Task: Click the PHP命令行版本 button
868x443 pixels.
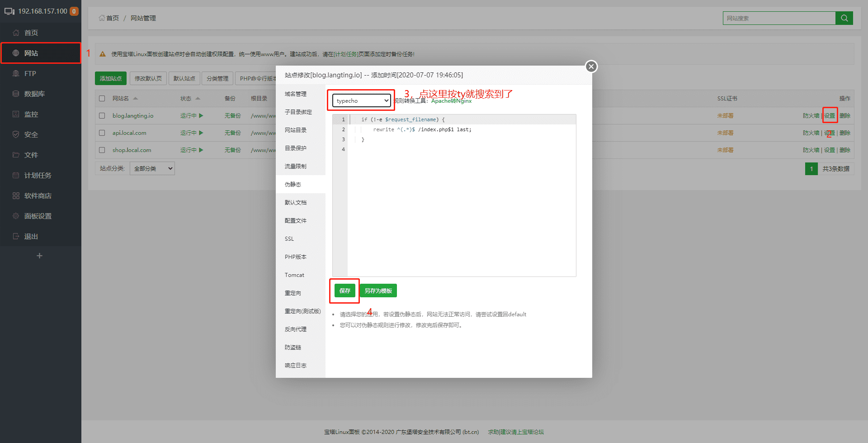Action: [x=256, y=78]
